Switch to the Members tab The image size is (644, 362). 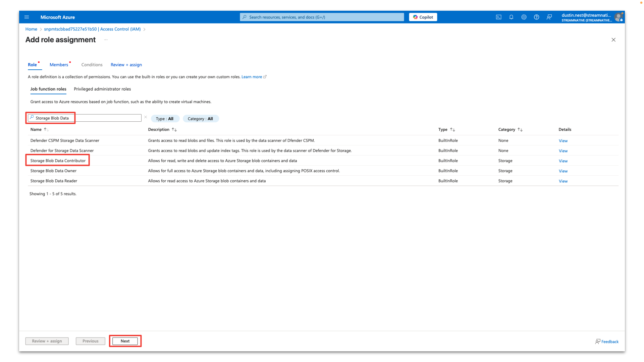pos(58,64)
